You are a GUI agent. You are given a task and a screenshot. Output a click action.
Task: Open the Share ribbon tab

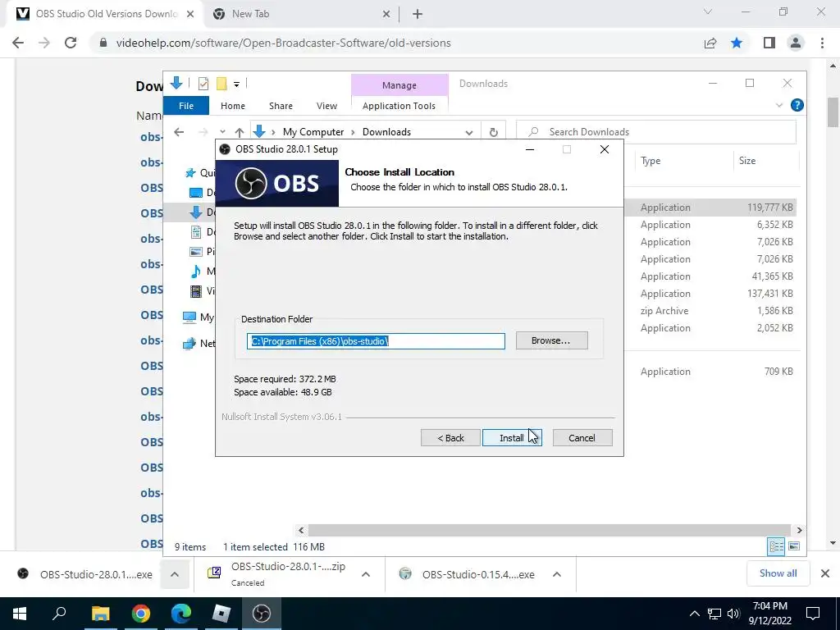(281, 106)
